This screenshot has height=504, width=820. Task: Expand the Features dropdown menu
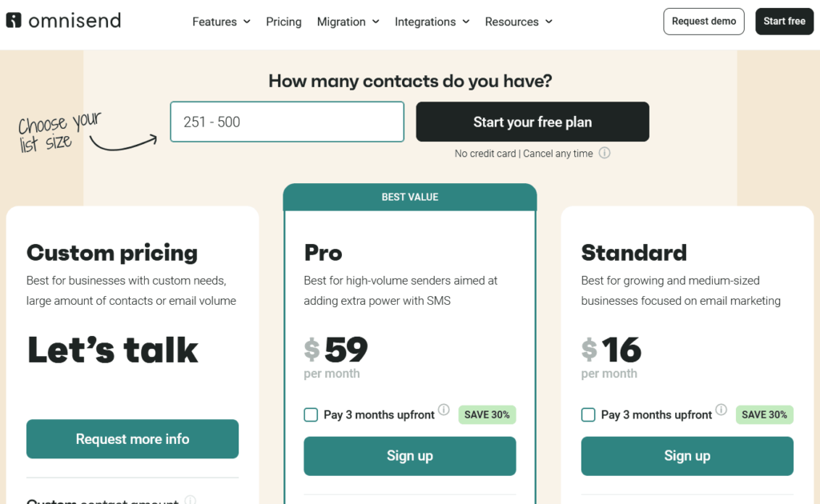[x=221, y=22]
